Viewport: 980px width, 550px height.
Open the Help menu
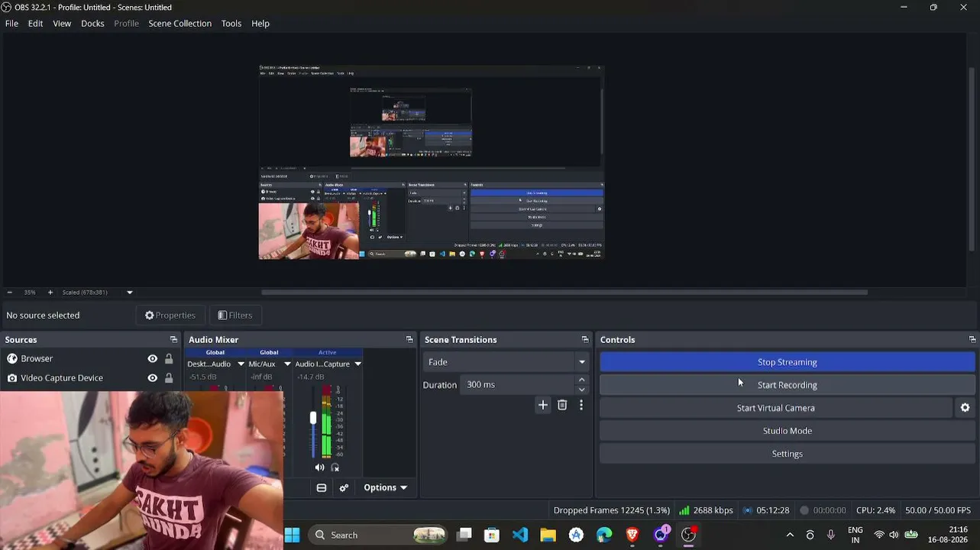point(260,24)
